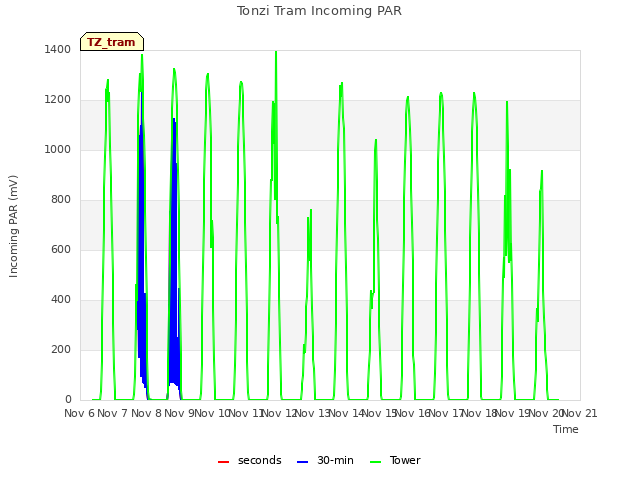Click the blue 30-min data on Nov 7
The height and width of the screenshot is (480, 640).
pos(142,245)
